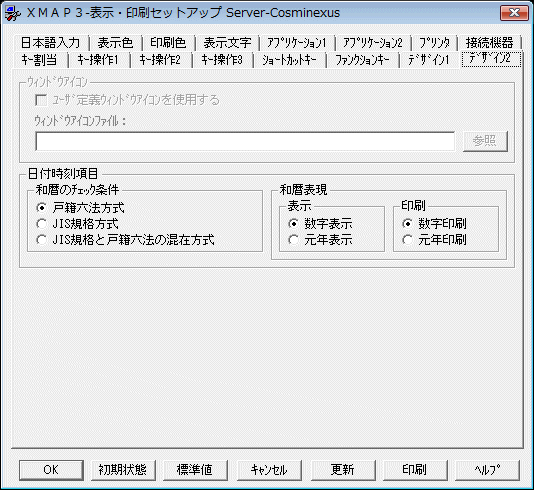Open the ショートカットキー tab
This screenshot has width=534, height=490.
tap(289, 60)
